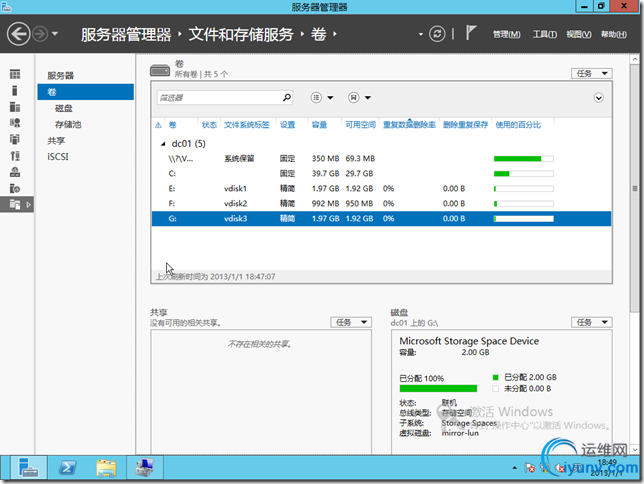Open the notifications flag icon
This screenshot has width=644, height=484.
[471, 33]
